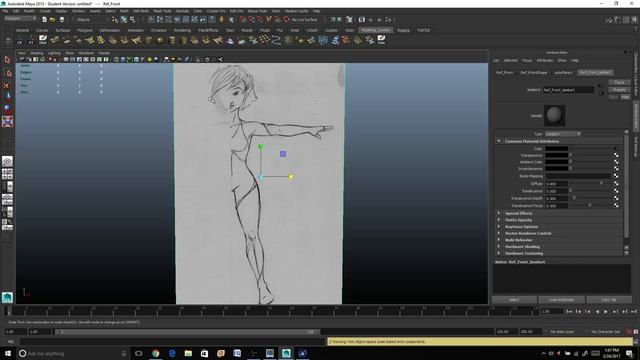Expand Vector Renderer Control section
This screenshot has height=360, width=640.
(x=498, y=233)
